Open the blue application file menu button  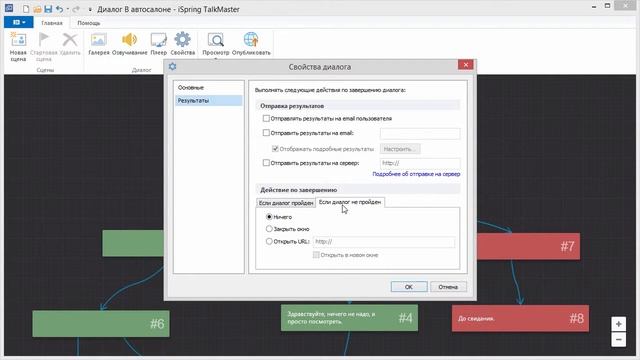coord(19,22)
